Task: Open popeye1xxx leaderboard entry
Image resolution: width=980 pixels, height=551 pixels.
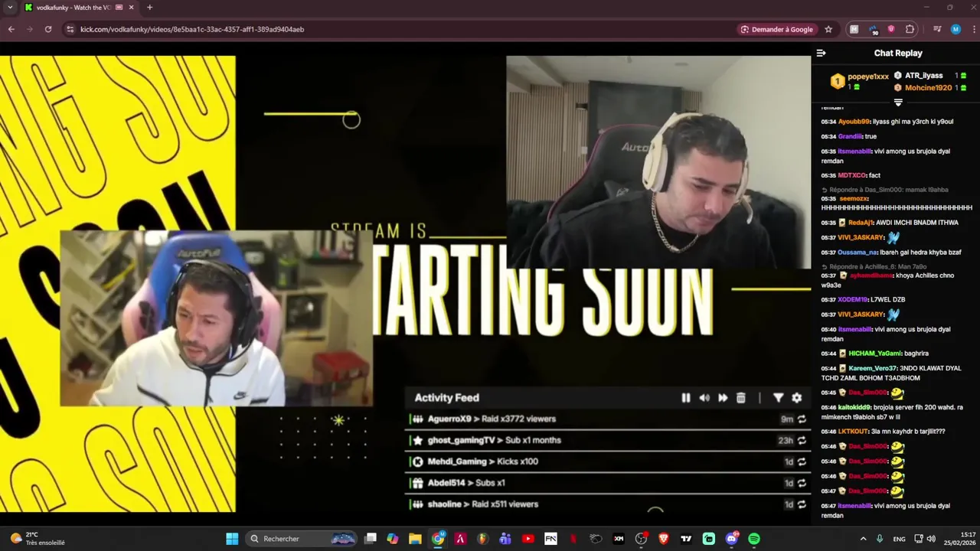Action: pyautogui.click(x=860, y=80)
